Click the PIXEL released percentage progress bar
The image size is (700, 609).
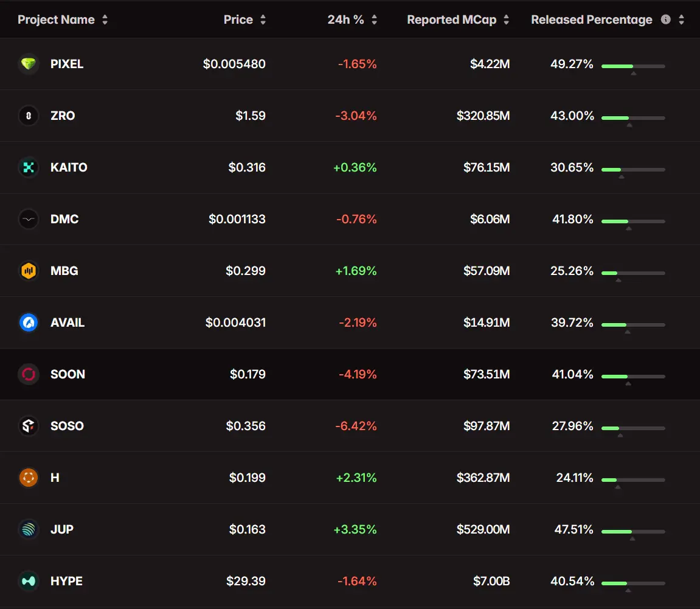coord(633,66)
